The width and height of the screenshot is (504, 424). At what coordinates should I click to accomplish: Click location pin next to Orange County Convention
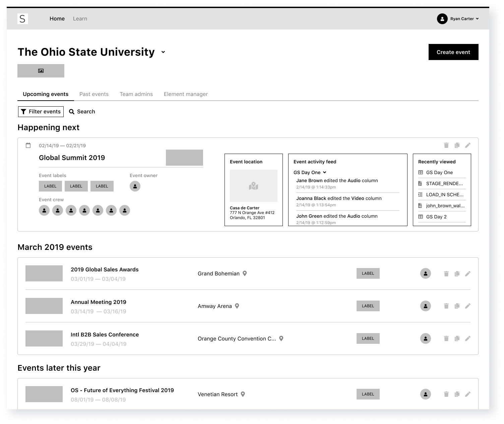[x=281, y=338]
